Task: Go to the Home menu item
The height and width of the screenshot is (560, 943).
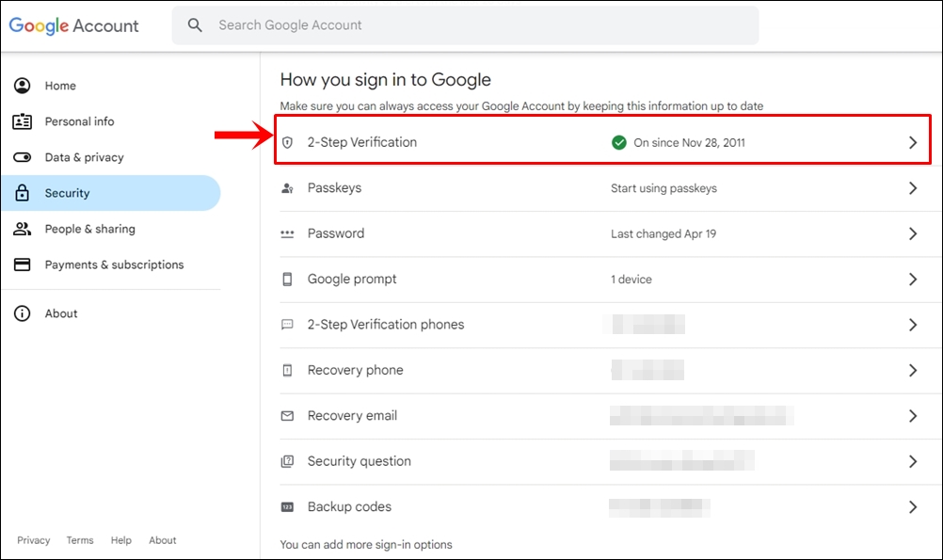Action: coord(111,86)
